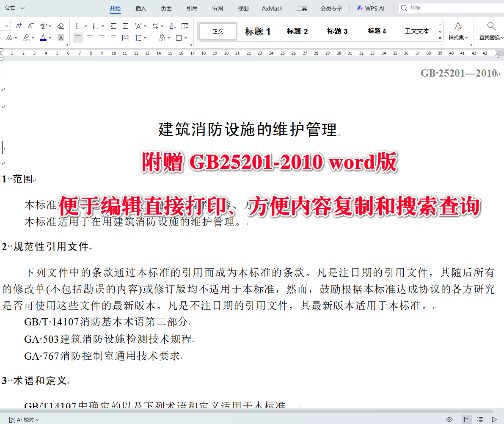
Task: Select the Clear Formatting eraser tool
Action: coord(61,26)
